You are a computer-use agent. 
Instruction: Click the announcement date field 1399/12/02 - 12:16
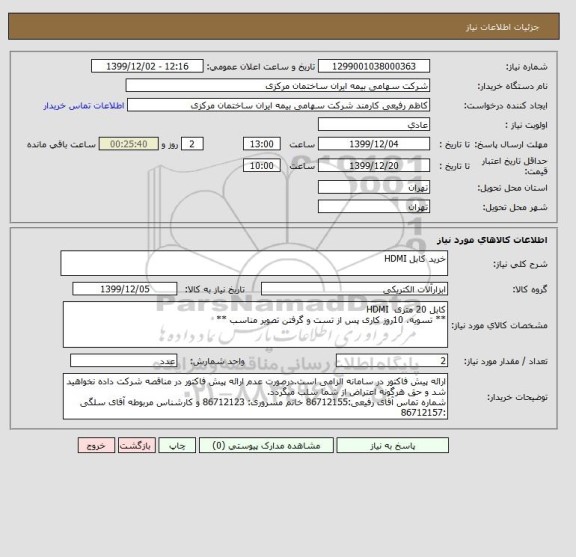147,67
